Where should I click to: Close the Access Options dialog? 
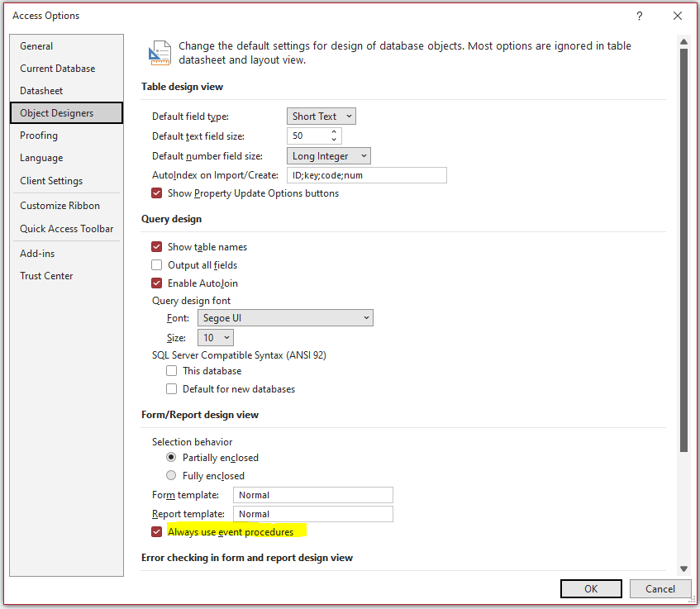pos(677,16)
